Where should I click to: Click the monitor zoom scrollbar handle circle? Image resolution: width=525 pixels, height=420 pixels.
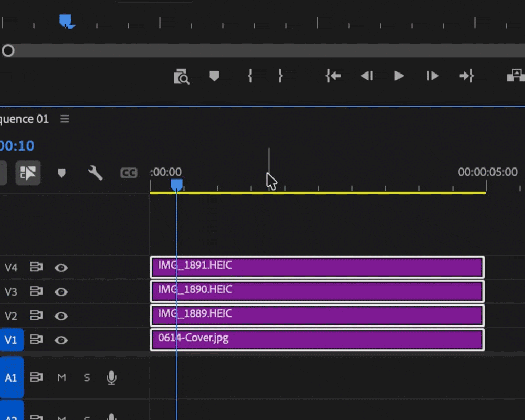8,50
